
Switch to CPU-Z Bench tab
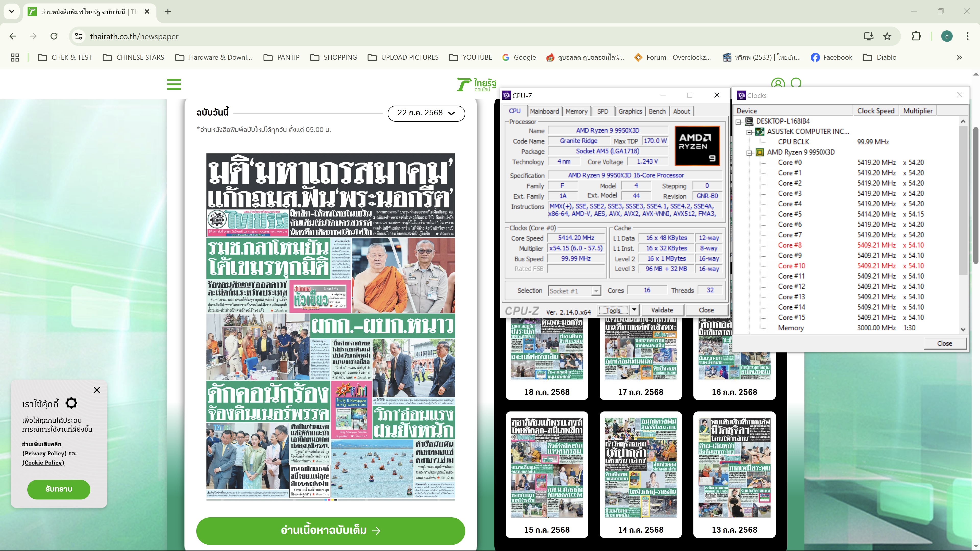point(657,111)
